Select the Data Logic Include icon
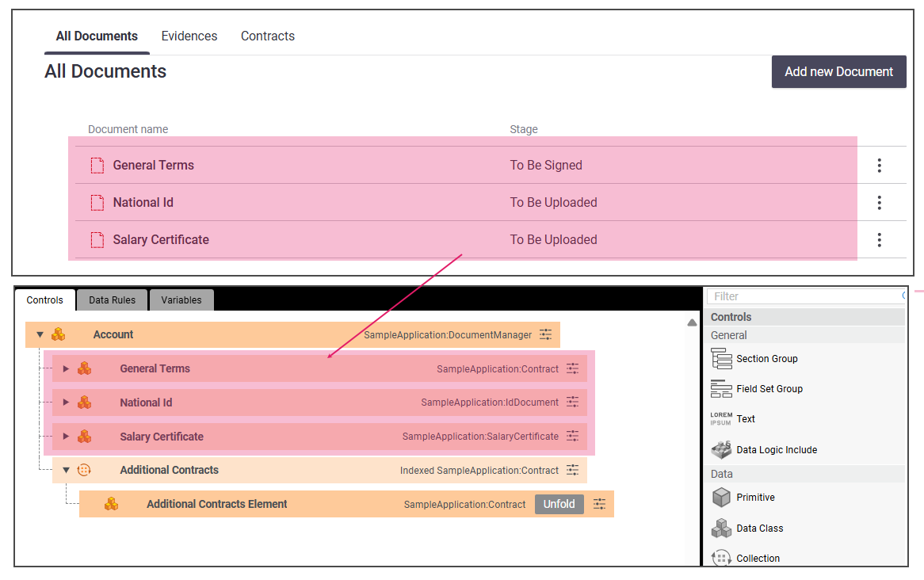 [721, 450]
